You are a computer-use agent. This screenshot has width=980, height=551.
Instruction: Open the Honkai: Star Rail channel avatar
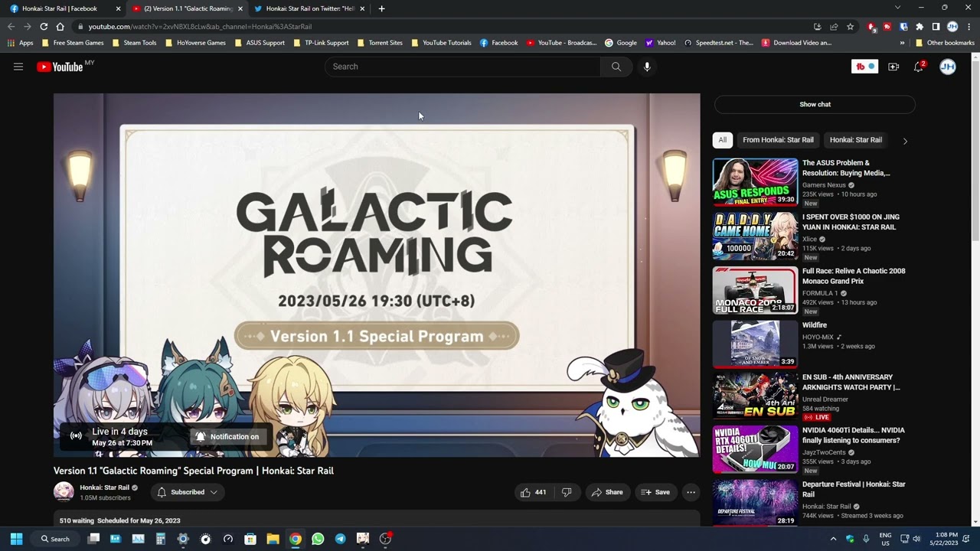(64, 492)
